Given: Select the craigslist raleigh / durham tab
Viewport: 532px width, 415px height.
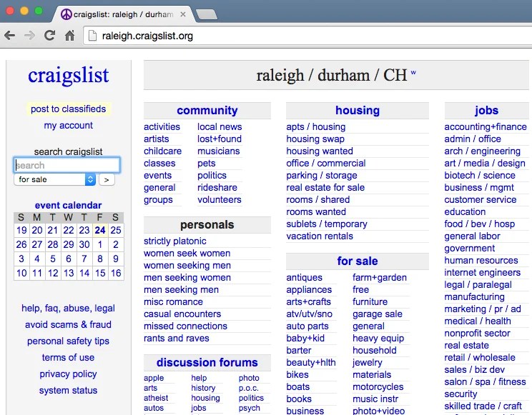Looking at the screenshot, I should (122, 14).
